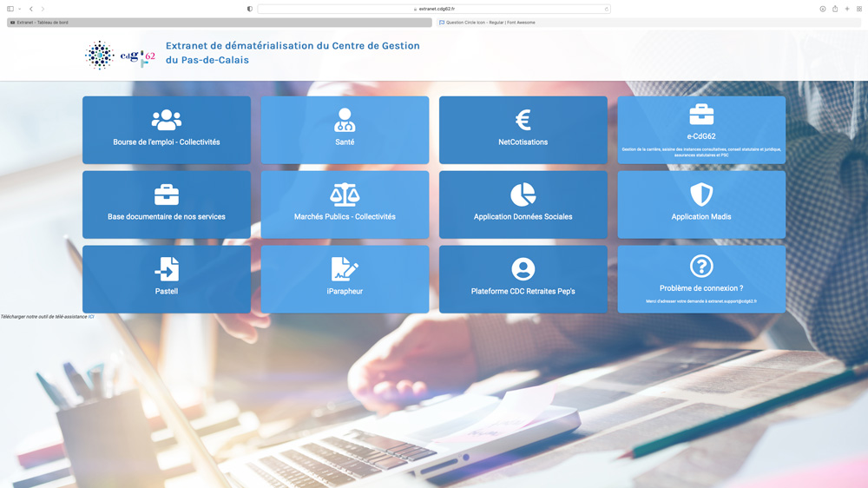Screen dimensions: 868x488
Task: Click the Application Données Sociales pie chart icon
Action: 523,195
